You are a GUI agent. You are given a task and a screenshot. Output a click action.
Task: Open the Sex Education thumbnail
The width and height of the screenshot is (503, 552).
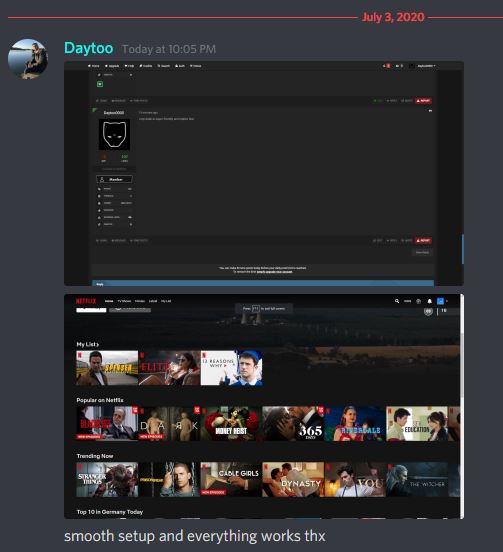[417, 424]
